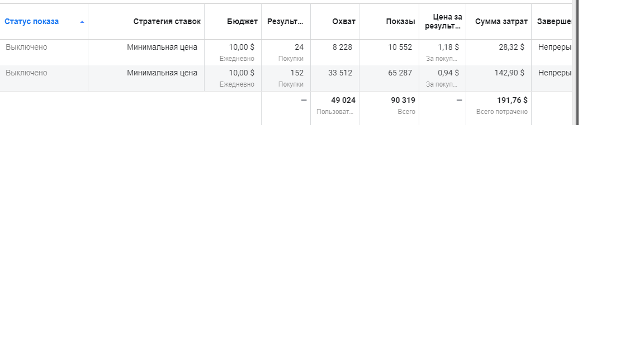Click total reach 49 024
The image size is (644, 362).
point(343,100)
